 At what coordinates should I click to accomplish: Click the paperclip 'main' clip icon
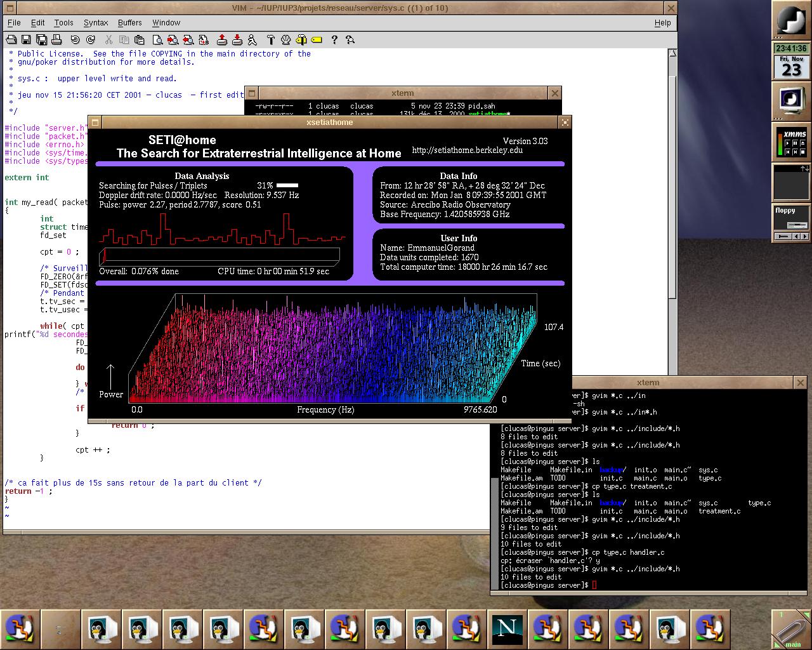[x=791, y=630]
